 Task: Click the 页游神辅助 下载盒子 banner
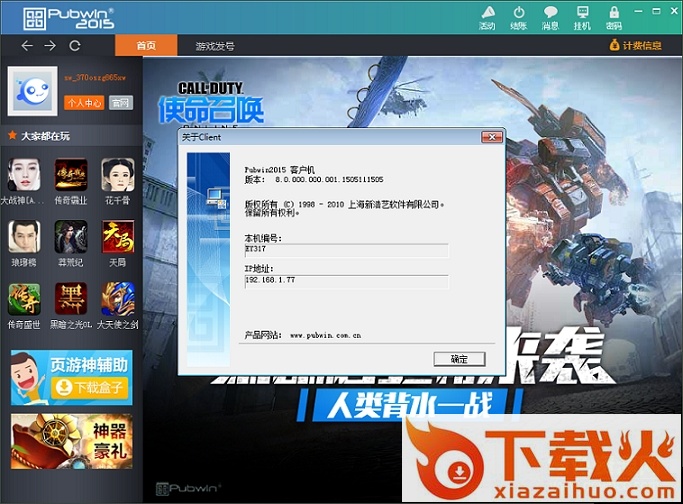point(71,377)
